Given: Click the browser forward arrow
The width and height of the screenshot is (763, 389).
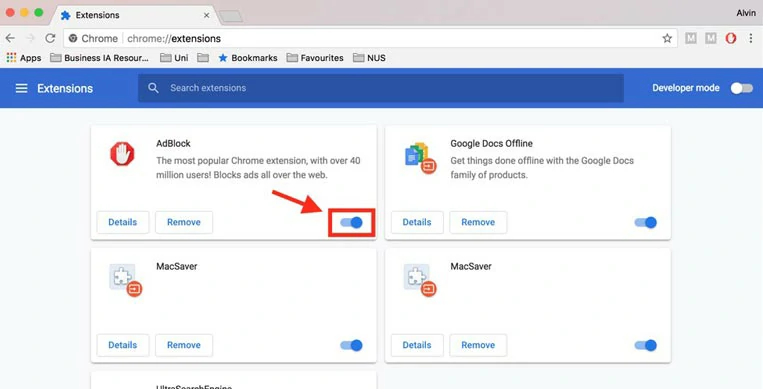Looking at the screenshot, I should click(30, 38).
